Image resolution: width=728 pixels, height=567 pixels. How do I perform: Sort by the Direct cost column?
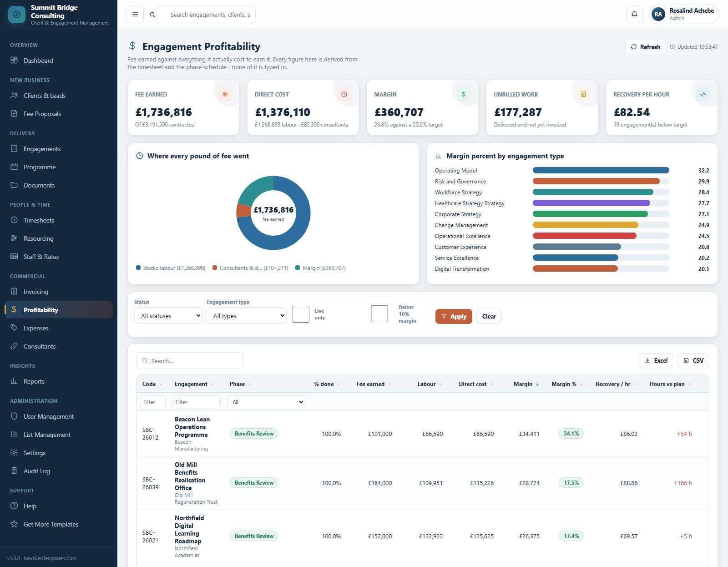(475, 384)
